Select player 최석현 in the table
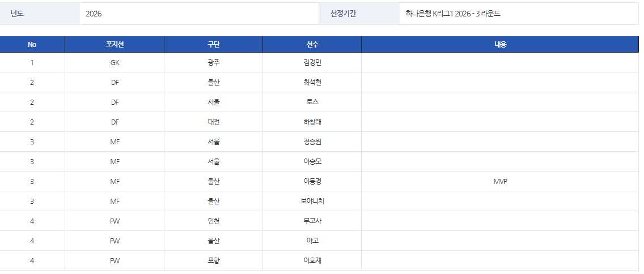This screenshot has width=644, height=274. pyautogui.click(x=312, y=83)
